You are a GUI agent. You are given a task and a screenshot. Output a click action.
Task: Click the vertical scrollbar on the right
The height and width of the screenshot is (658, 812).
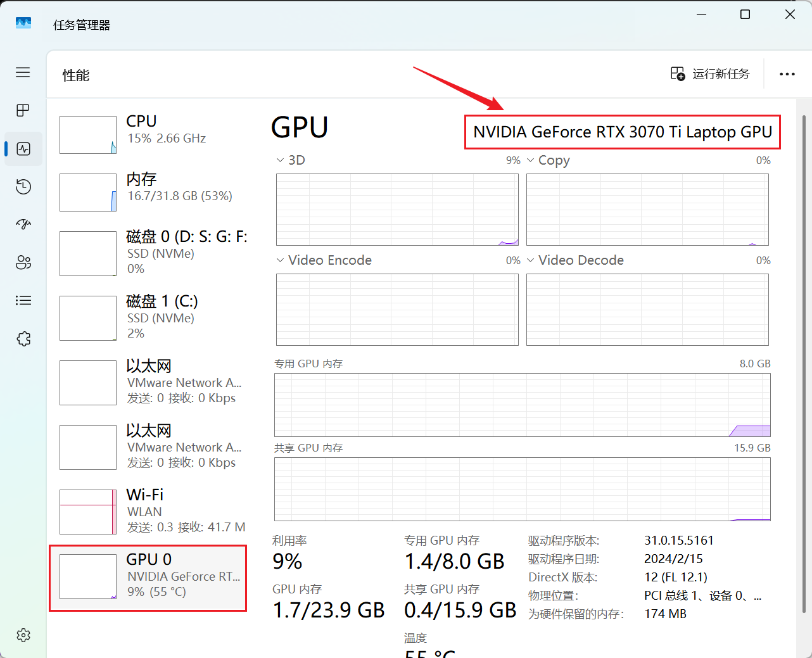click(x=804, y=364)
